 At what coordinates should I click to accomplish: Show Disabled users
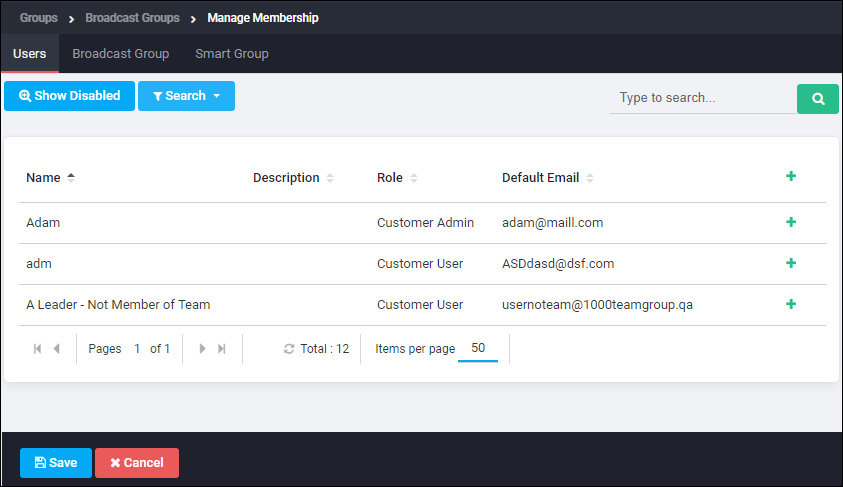(69, 96)
